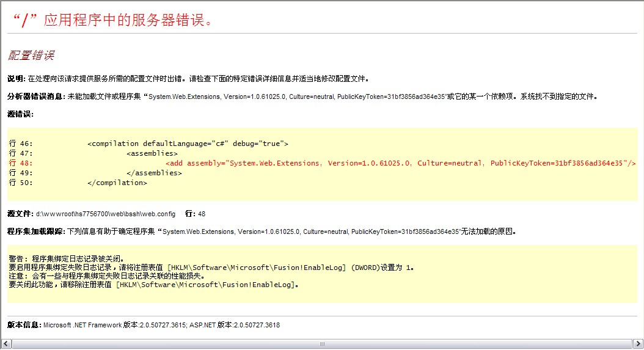Image resolution: width=644 pixels, height=350 pixels.
Task: Click source line 行 47 assemblies tag
Action: (x=93, y=154)
